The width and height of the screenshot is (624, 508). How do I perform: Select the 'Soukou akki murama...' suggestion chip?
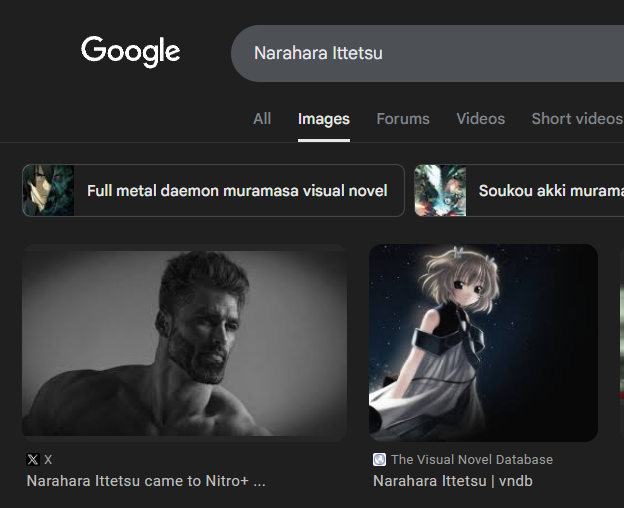(x=519, y=191)
